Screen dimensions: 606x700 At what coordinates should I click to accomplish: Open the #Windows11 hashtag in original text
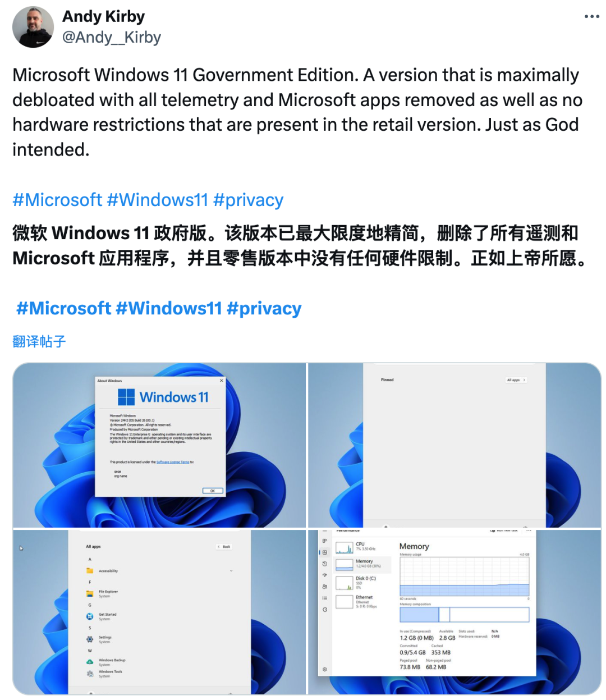point(157,200)
